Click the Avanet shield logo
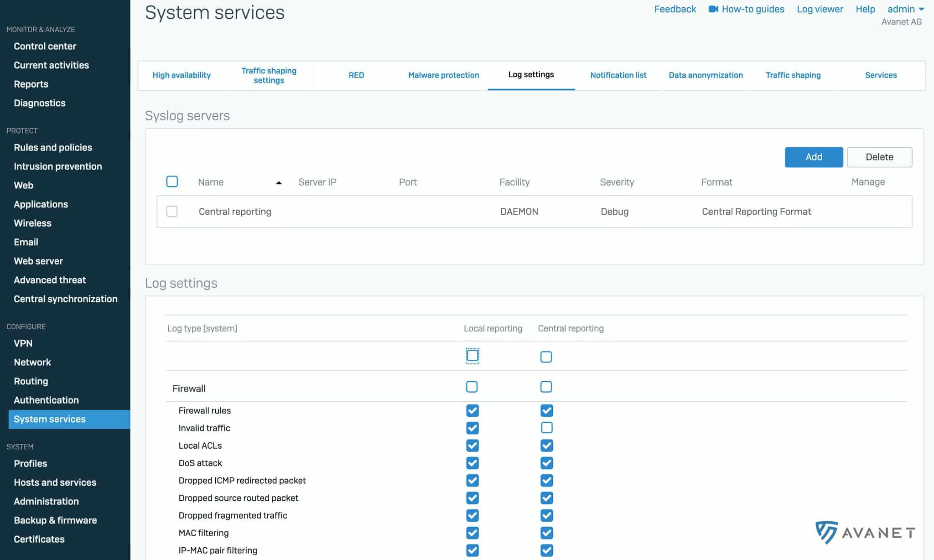 pyautogui.click(x=826, y=532)
